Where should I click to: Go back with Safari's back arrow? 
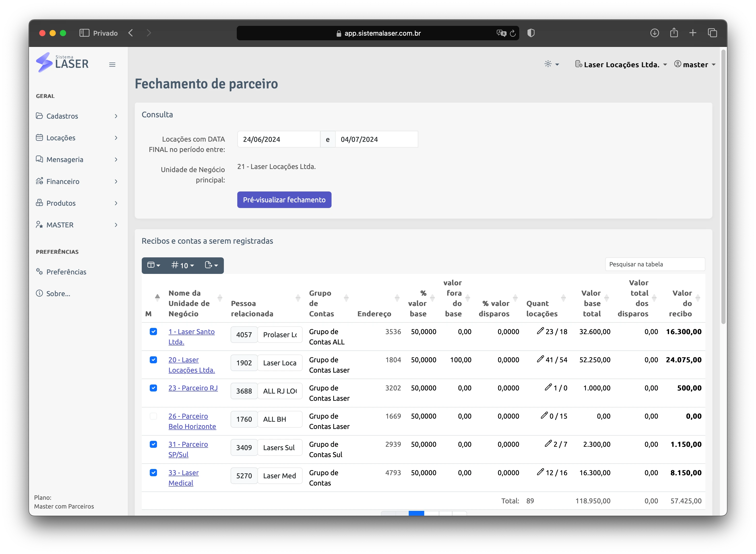(131, 33)
